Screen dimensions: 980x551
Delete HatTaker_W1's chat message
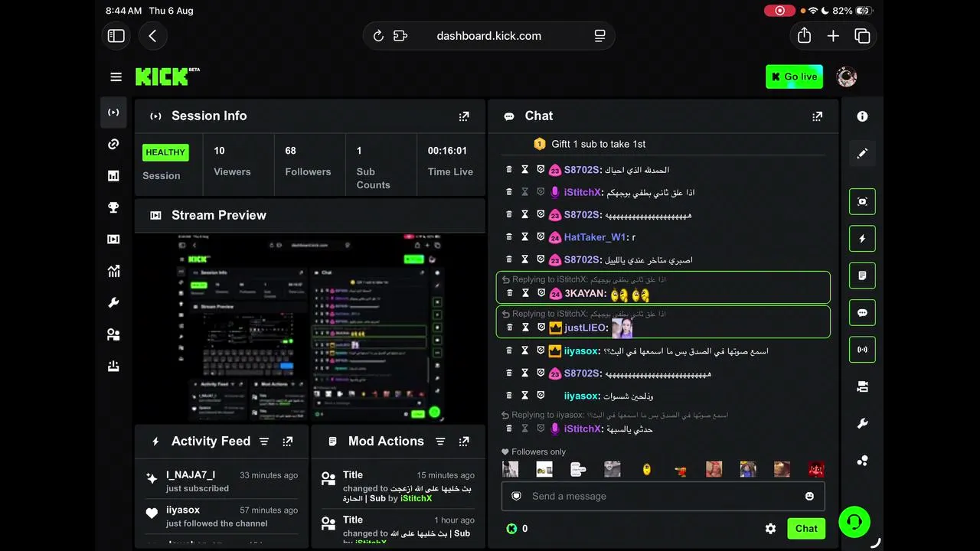(x=509, y=237)
